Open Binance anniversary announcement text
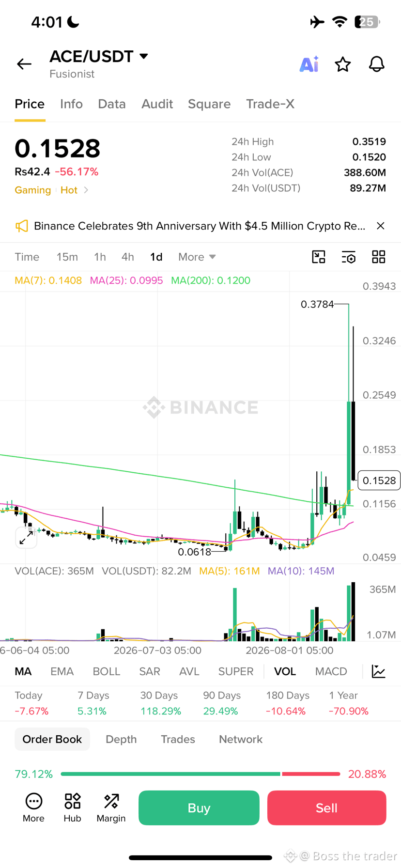Image resolution: width=401 pixels, height=868 pixels. pos(200,226)
